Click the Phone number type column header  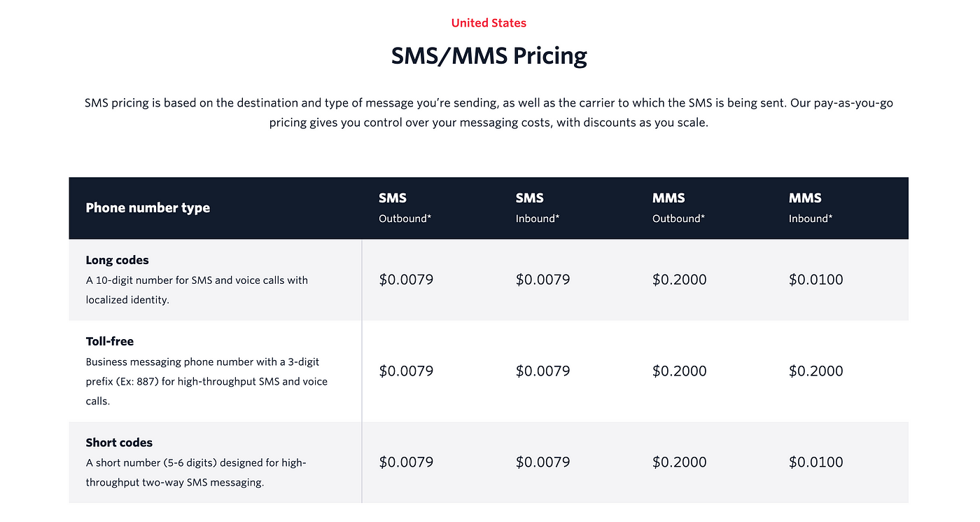tap(148, 208)
